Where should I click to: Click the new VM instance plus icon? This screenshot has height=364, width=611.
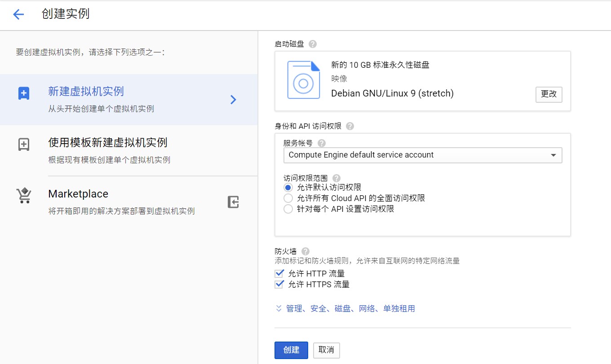point(23,93)
